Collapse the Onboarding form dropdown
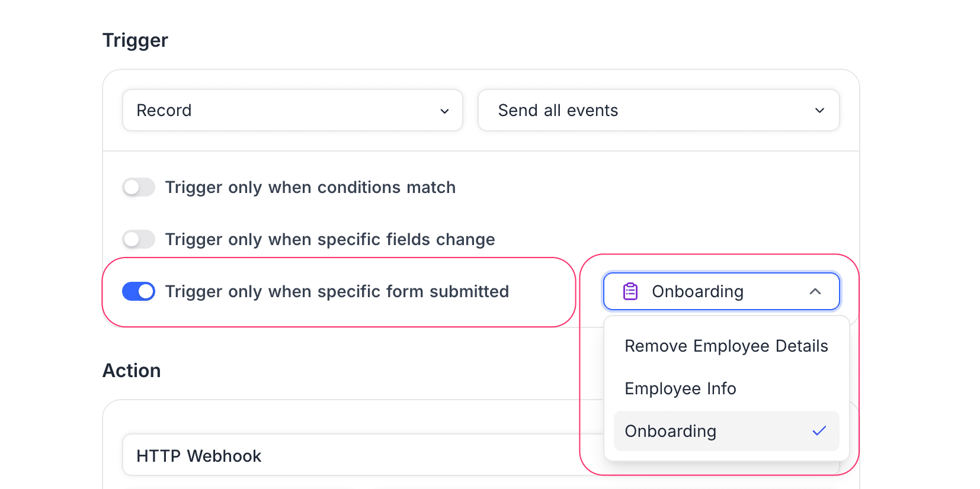This screenshot has height=489, width=980. pos(720,291)
